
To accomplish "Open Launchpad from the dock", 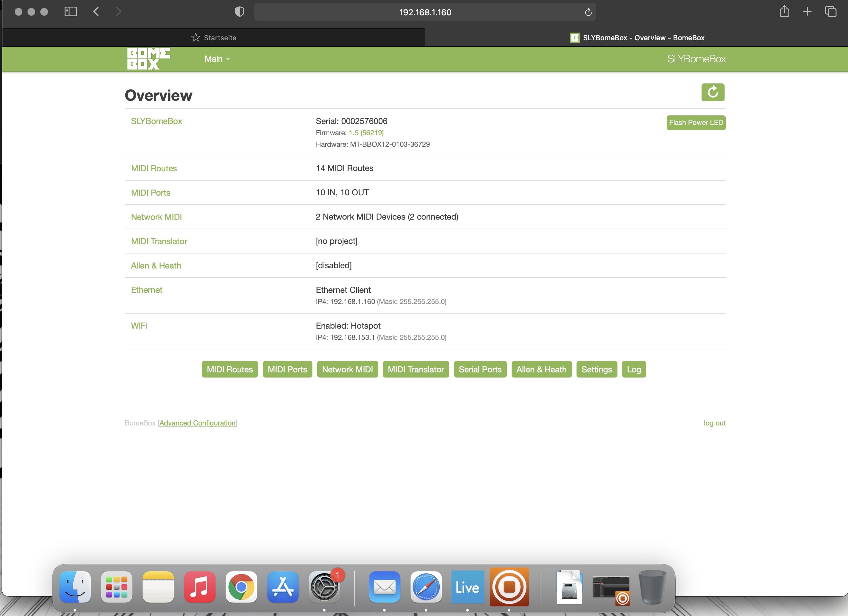I will click(117, 587).
